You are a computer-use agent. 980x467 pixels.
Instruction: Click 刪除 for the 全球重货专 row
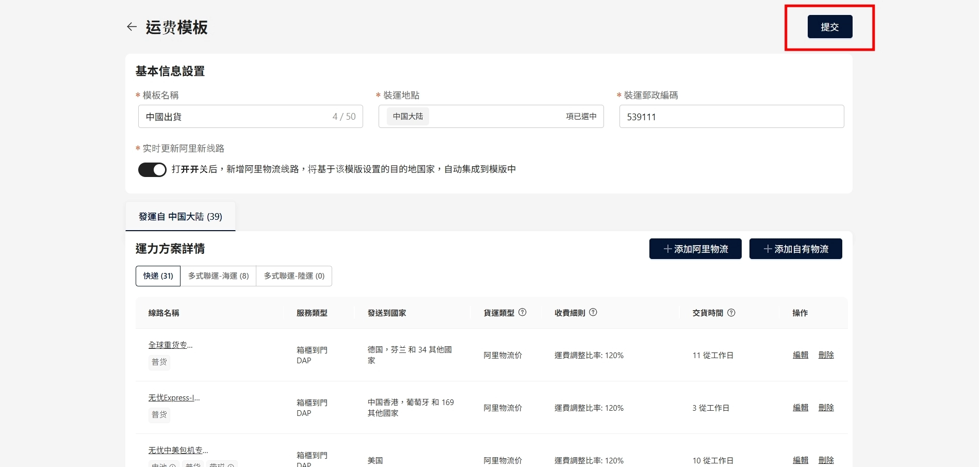[826, 355]
